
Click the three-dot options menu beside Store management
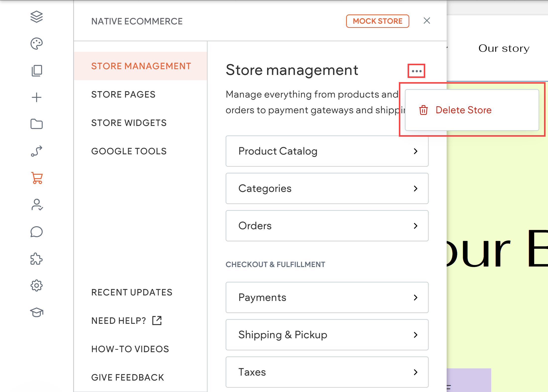416,71
